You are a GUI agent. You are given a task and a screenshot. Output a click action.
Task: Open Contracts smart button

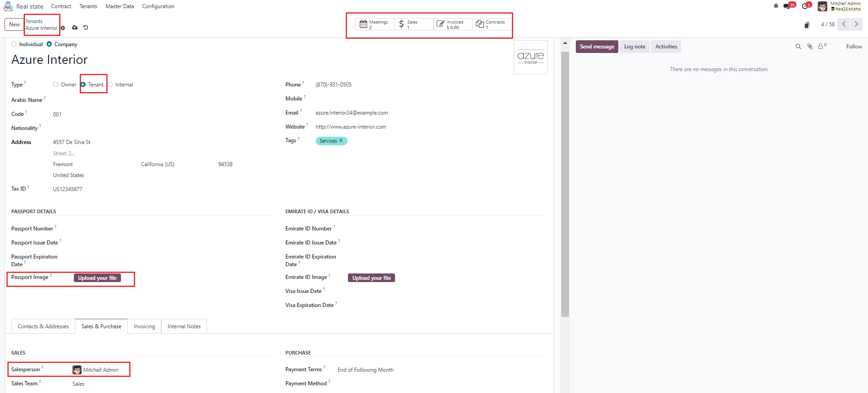pos(492,24)
